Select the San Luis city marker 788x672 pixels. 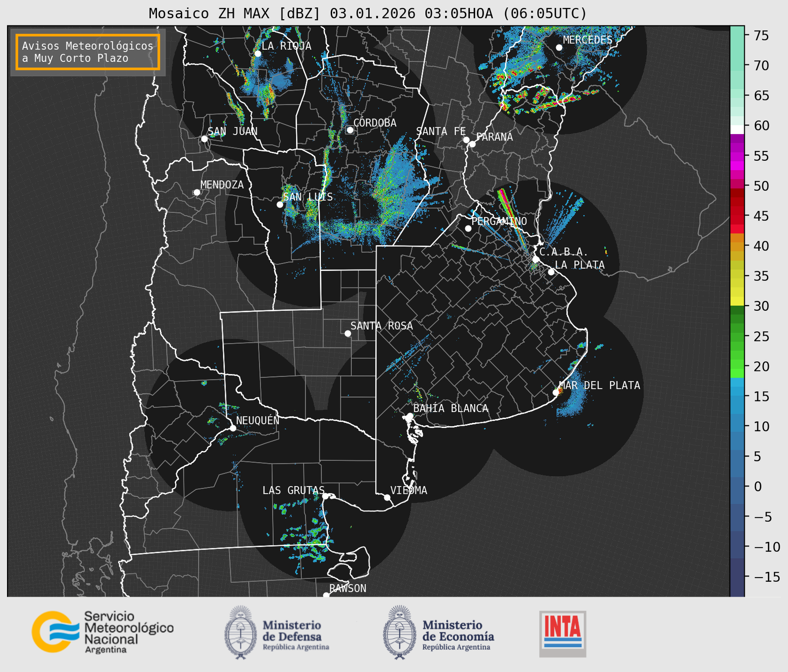[280, 205]
